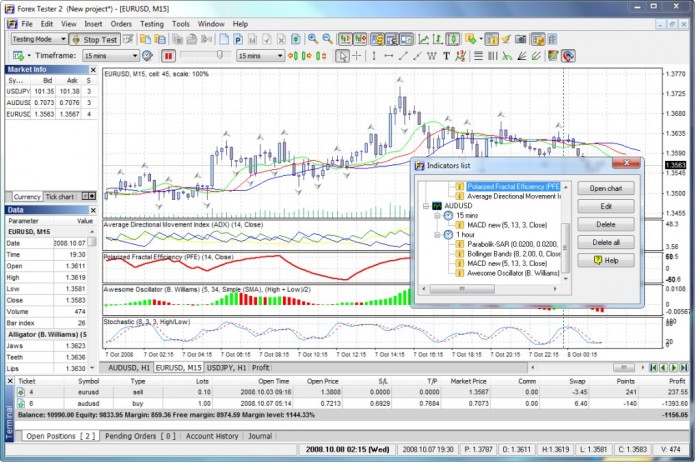The height and width of the screenshot is (470, 700).
Task: Click the zoom out magnifier icon
Action: [x=326, y=39]
